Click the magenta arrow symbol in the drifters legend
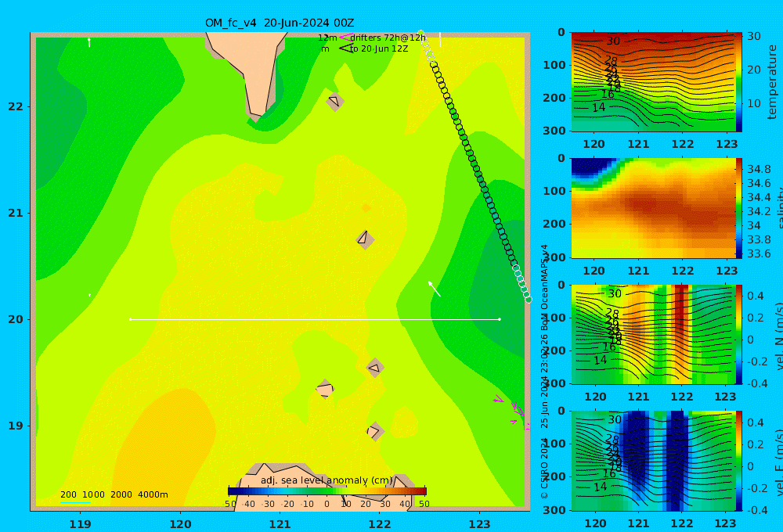The width and height of the screenshot is (783, 532). pos(345,37)
